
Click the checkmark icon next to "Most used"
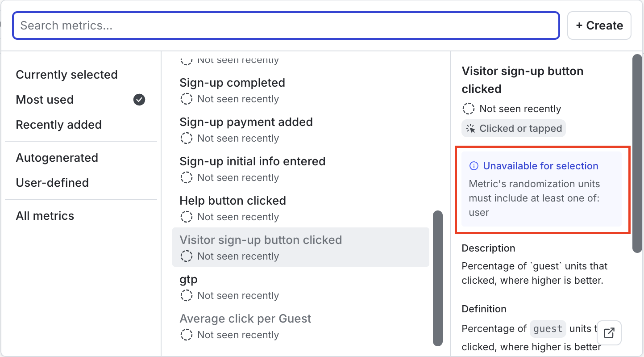tap(139, 100)
